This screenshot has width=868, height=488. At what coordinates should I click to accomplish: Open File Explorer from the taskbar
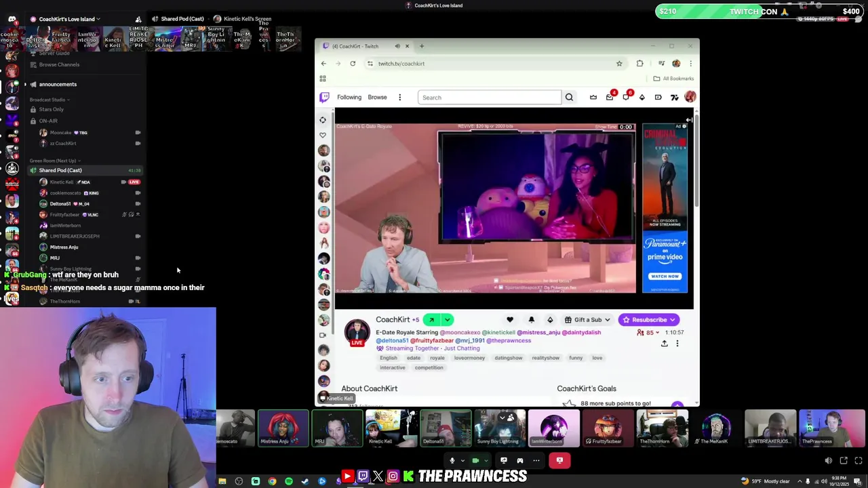click(222, 481)
